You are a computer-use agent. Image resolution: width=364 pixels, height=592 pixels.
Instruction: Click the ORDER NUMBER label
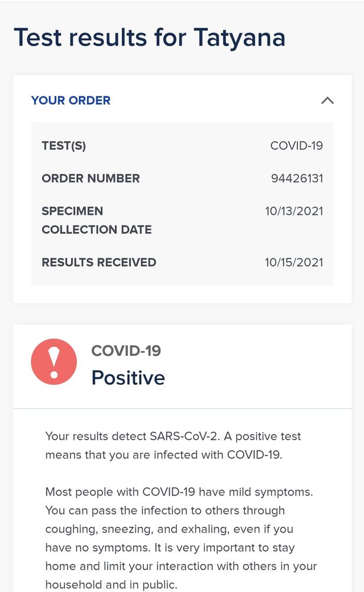[x=91, y=178]
